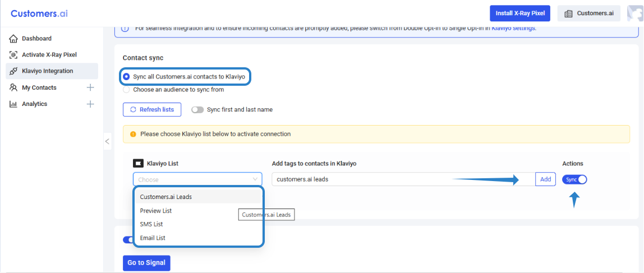Click the Install X-Ray Pixel button
Image resolution: width=644 pixels, height=273 pixels.
[x=519, y=13]
